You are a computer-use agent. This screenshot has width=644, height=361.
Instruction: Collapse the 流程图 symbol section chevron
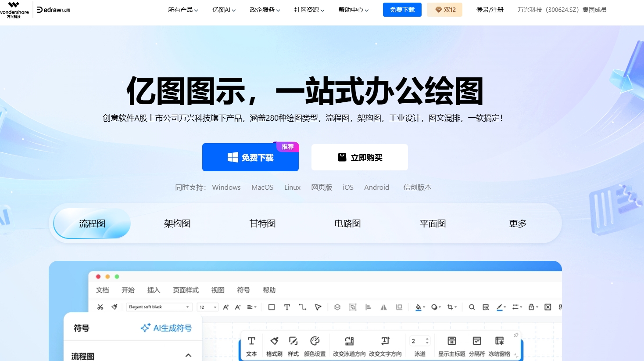pos(188,355)
